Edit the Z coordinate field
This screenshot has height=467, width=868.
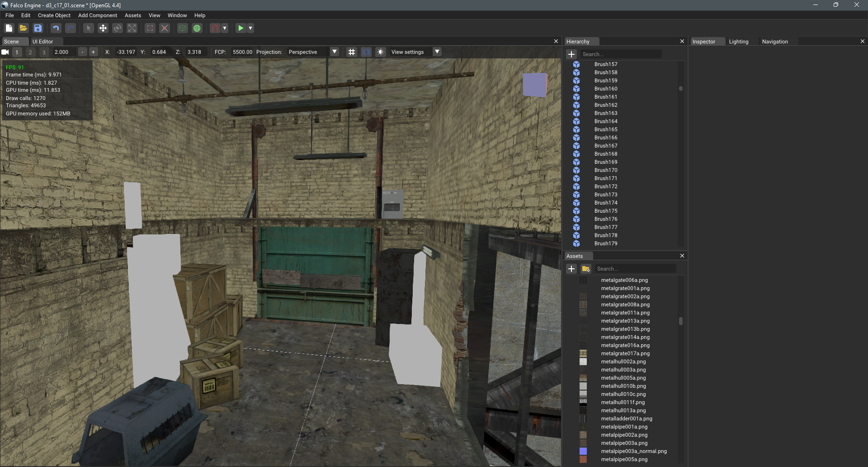click(x=195, y=52)
